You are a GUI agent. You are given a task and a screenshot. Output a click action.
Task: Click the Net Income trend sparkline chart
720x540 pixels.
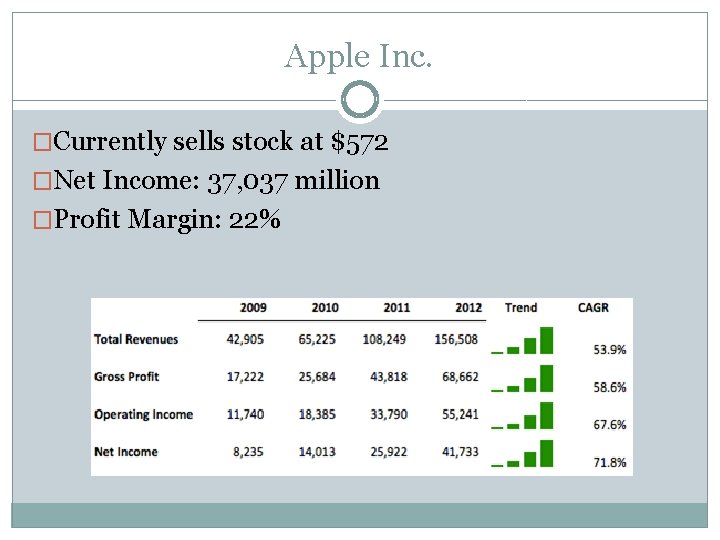click(523, 454)
